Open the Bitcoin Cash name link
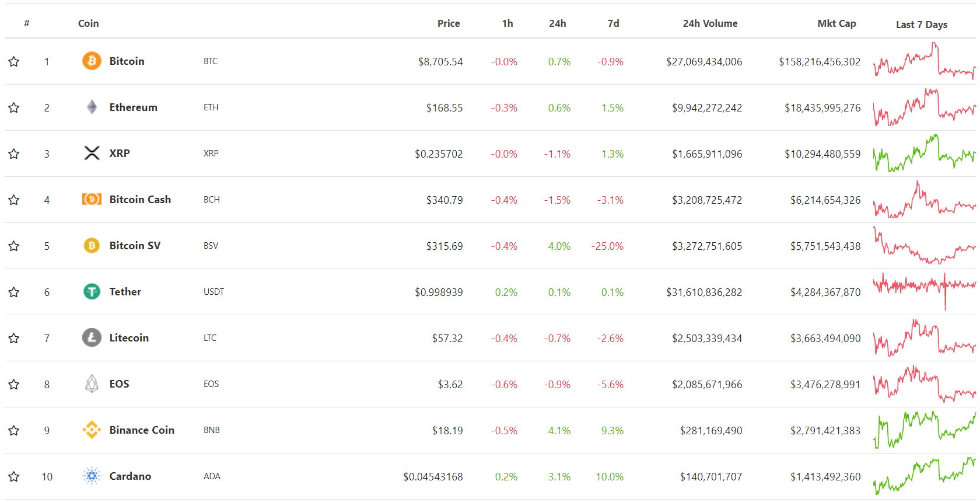This screenshot has width=980, height=502. (141, 199)
